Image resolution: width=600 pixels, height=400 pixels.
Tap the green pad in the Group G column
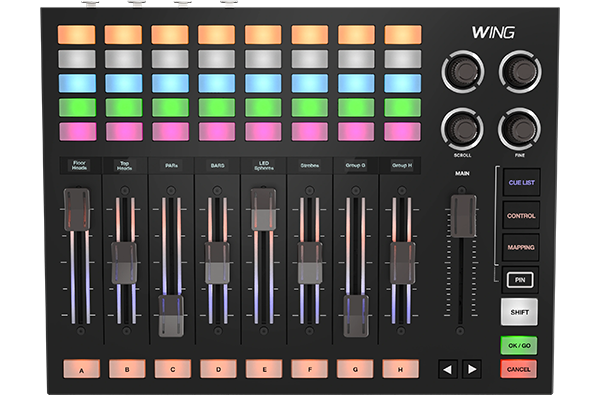pyautogui.click(x=356, y=107)
